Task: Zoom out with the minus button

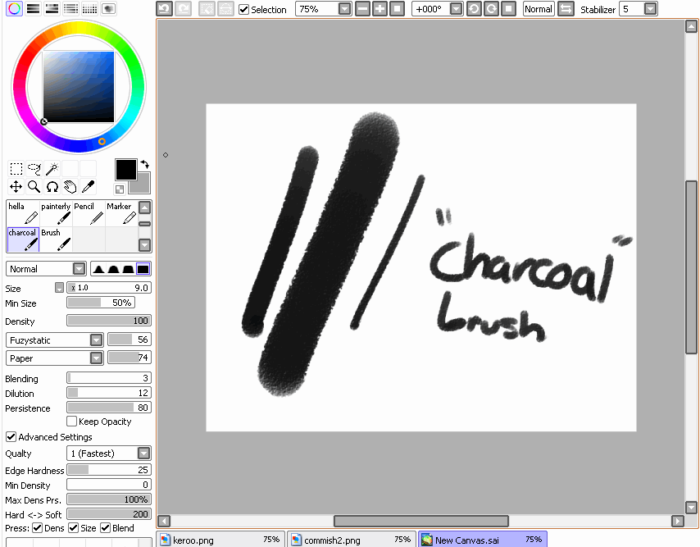Action: pyautogui.click(x=362, y=9)
